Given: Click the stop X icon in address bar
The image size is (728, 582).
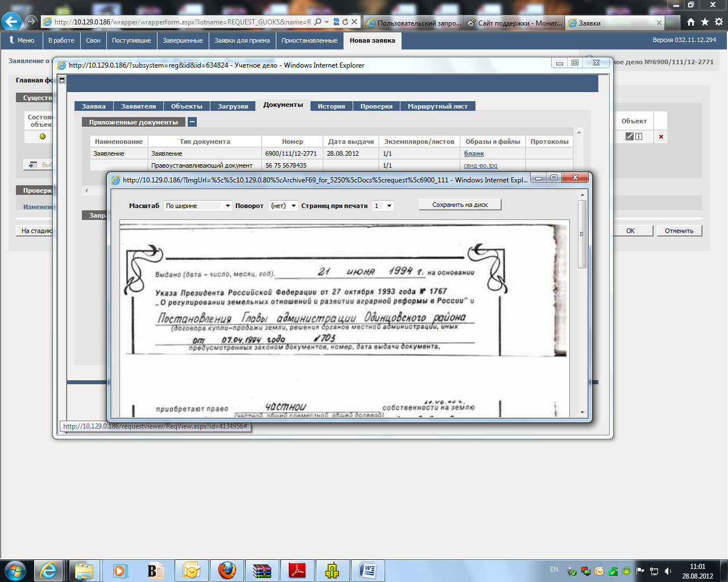Looking at the screenshot, I should tap(354, 22).
